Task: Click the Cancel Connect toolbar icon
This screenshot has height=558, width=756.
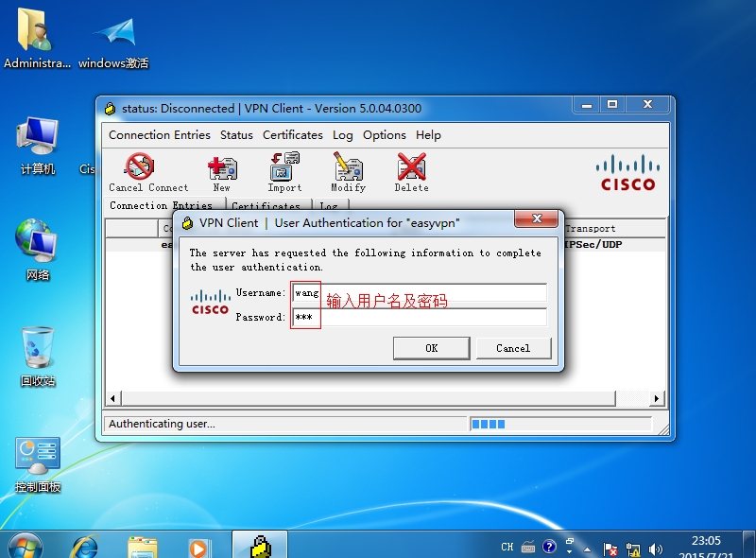Action: point(147,172)
